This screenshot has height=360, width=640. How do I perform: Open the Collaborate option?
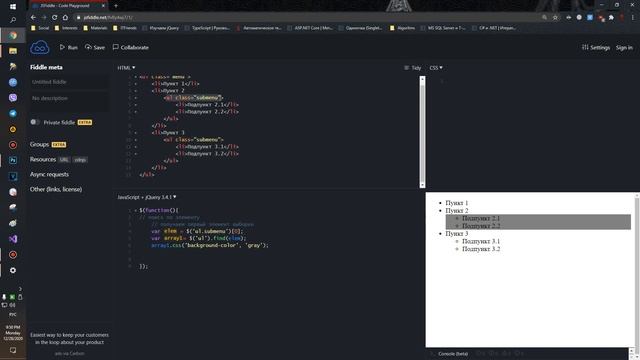pyautogui.click(x=131, y=47)
